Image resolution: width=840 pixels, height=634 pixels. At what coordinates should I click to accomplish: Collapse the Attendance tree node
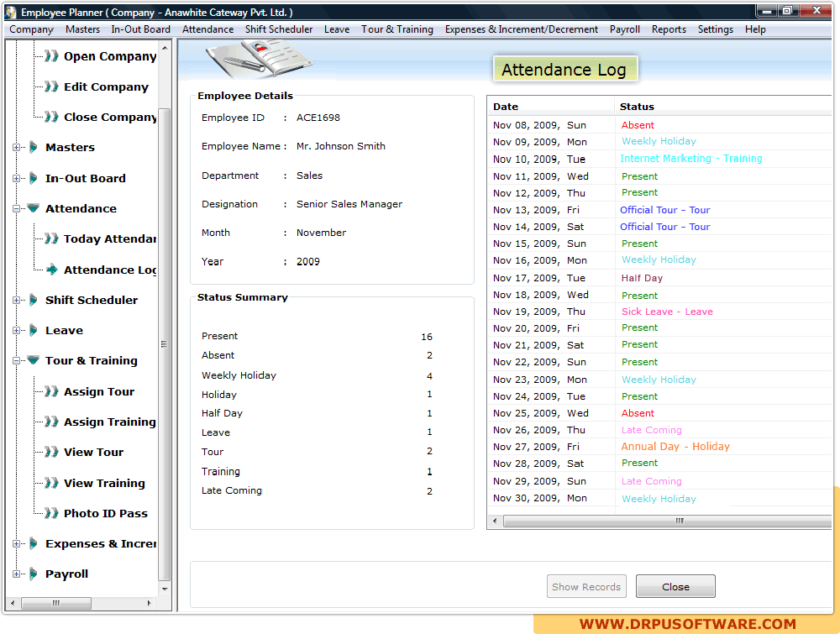pyautogui.click(x=16, y=208)
